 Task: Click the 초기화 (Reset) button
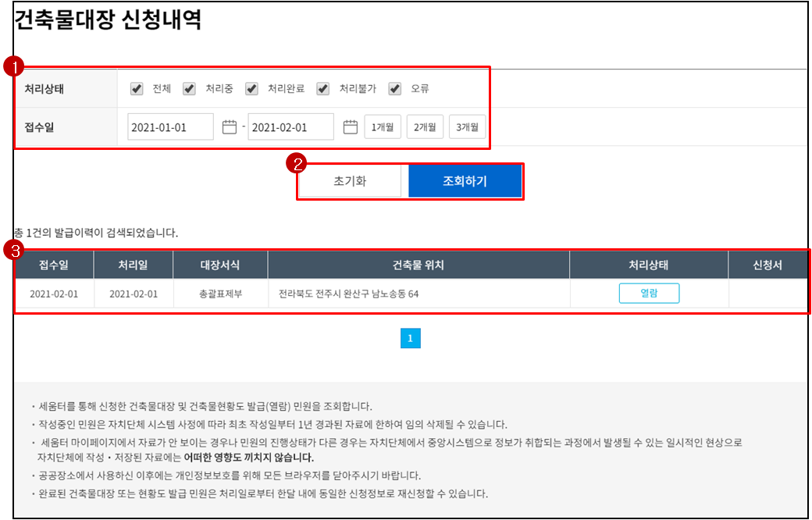tap(350, 180)
